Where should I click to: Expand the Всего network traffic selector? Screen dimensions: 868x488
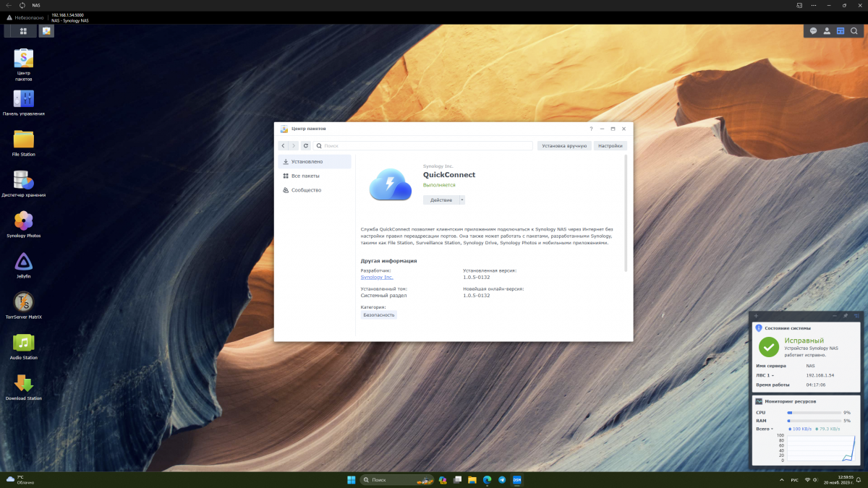click(765, 429)
